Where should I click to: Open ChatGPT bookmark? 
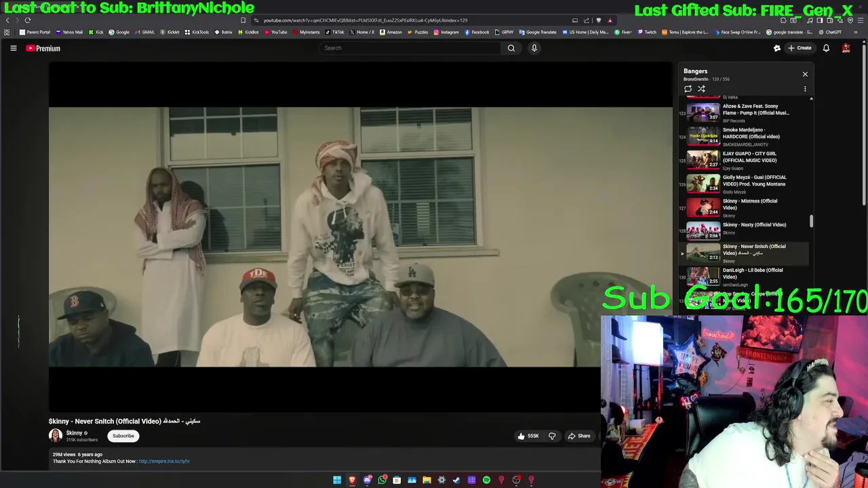[830, 32]
